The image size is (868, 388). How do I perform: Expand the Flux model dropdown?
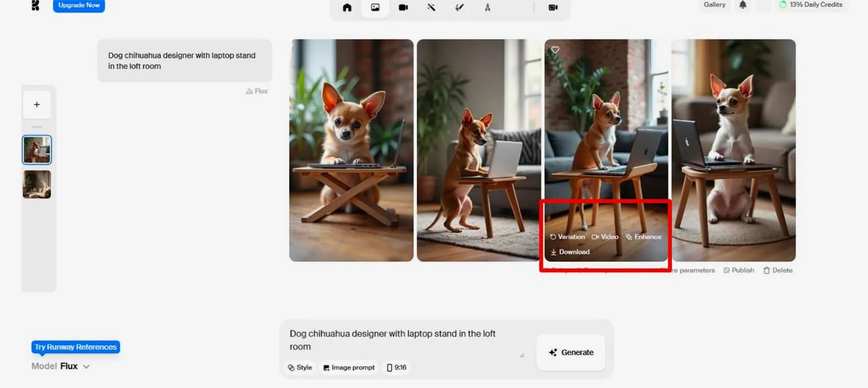click(x=86, y=367)
